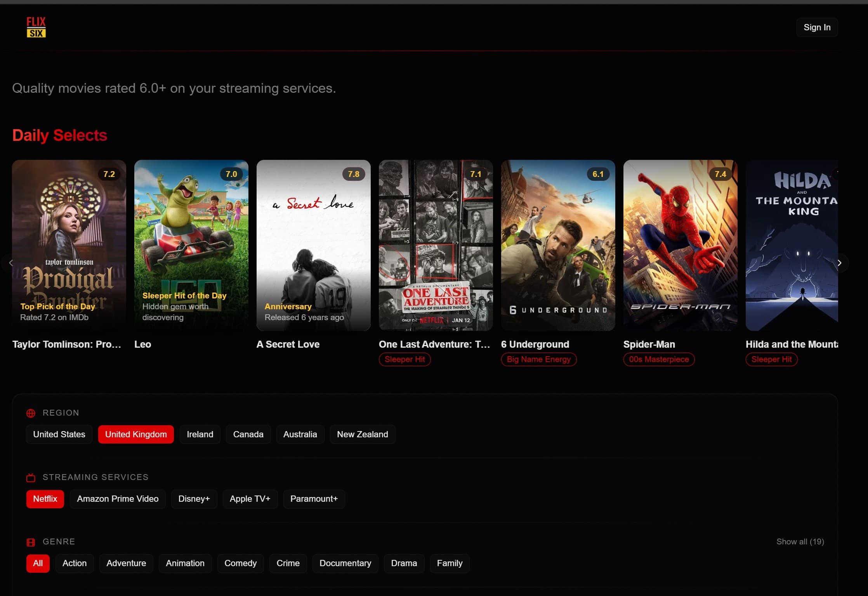The image size is (868, 596).
Task: Click the globe icon beside Region
Action: pos(31,413)
